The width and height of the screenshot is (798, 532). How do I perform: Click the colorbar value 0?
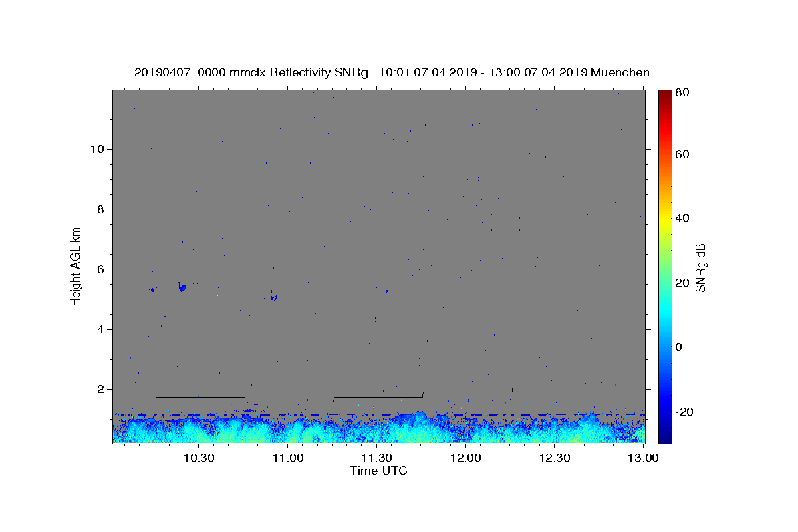(x=678, y=348)
